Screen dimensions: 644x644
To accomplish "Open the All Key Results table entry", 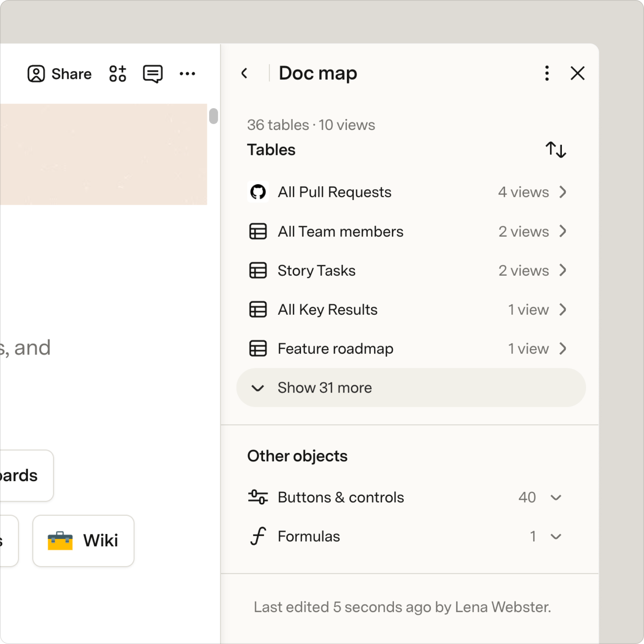I will [x=407, y=310].
